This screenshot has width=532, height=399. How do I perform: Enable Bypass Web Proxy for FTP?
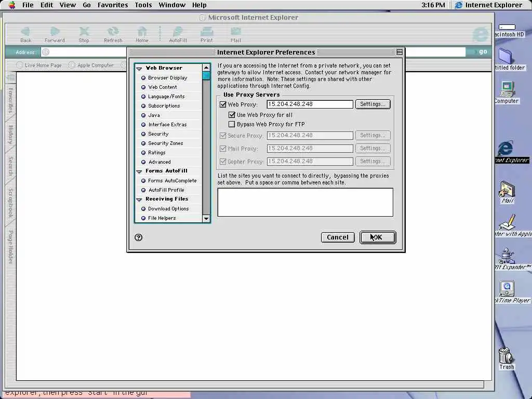[232, 124]
